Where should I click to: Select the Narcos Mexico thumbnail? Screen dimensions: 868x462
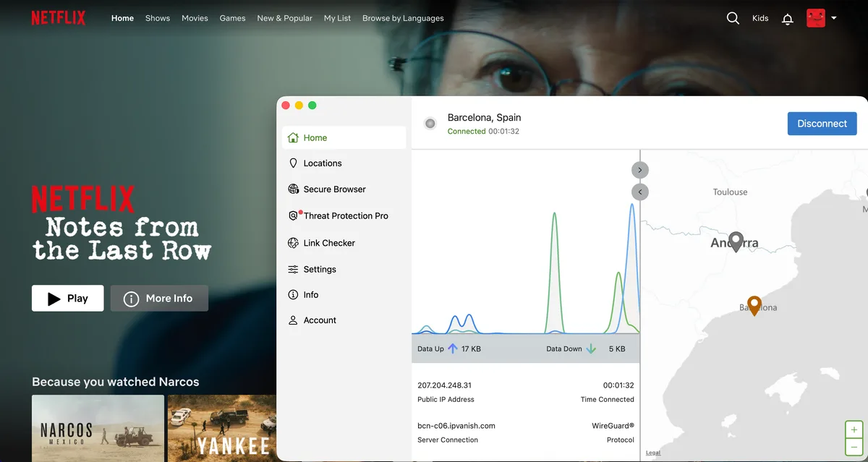coord(98,428)
